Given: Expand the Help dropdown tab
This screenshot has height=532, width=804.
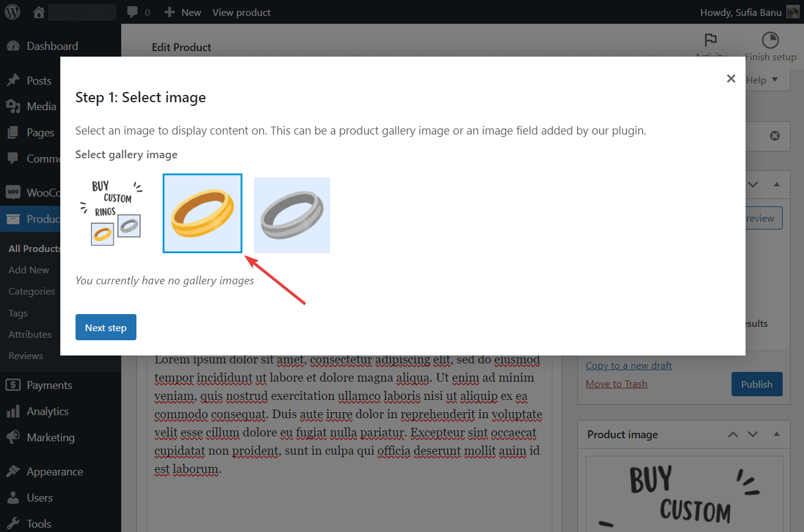Looking at the screenshot, I should [x=762, y=80].
